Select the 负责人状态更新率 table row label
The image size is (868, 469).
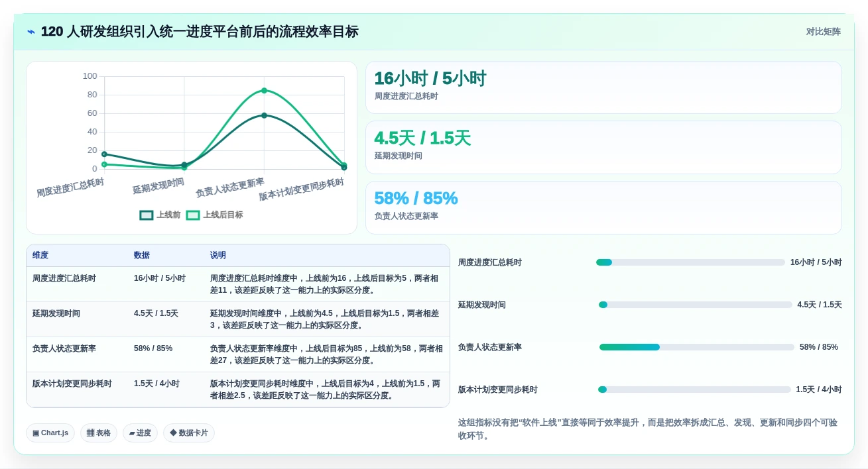click(x=64, y=349)
